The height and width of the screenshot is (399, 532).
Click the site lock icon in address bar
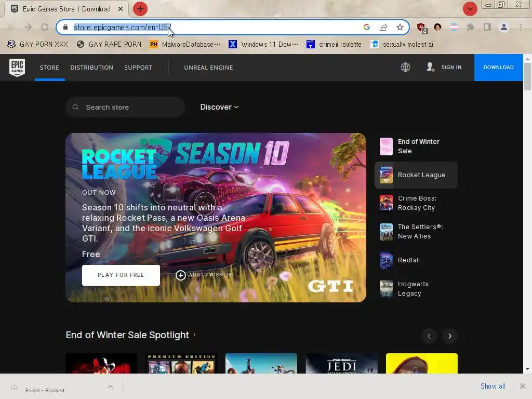[65, 27]
